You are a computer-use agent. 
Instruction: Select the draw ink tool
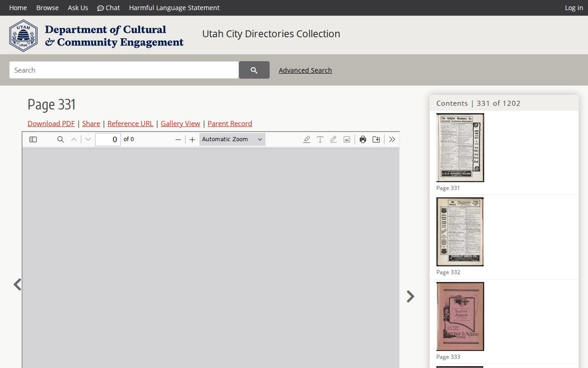334,139
